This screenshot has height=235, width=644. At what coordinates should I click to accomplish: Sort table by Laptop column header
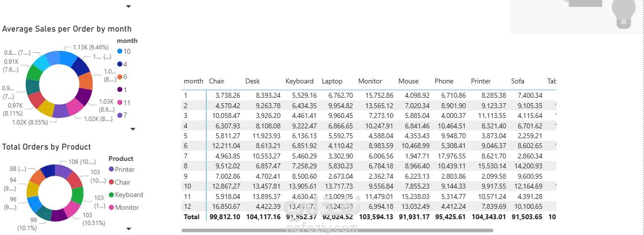coord(331,81)
